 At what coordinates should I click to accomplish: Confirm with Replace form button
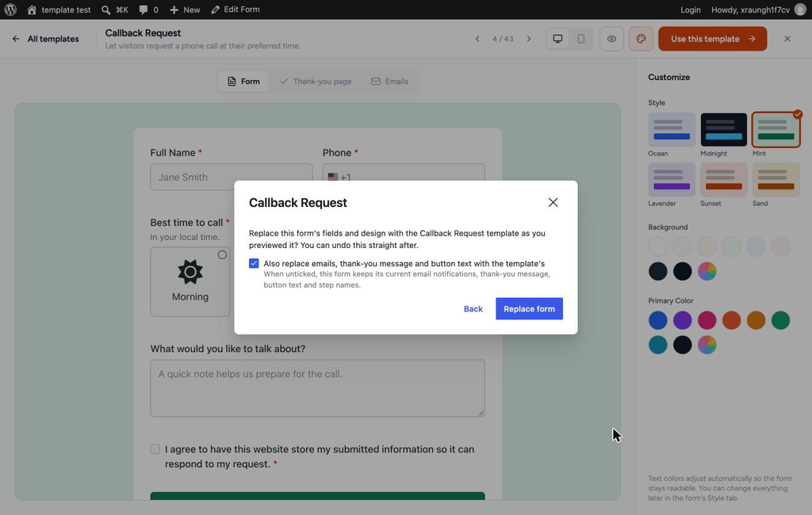click(529, 308)
